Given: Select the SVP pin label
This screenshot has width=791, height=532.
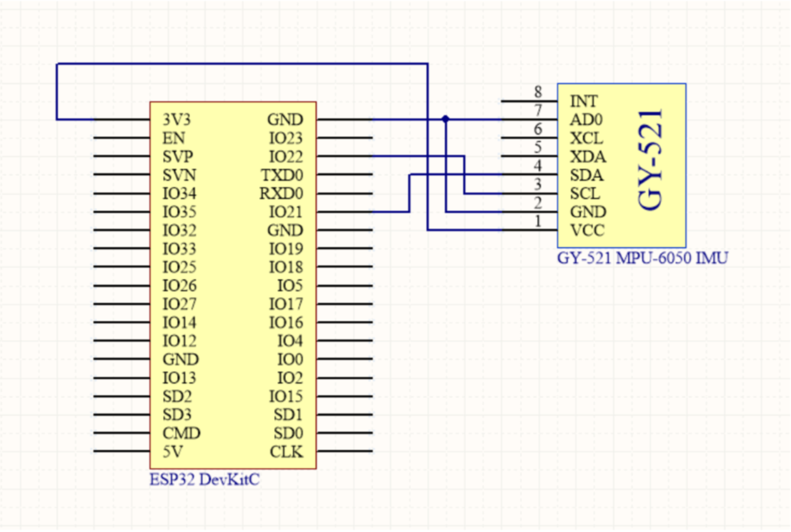Looking at the screenshot, I should [x=177, y=156].
